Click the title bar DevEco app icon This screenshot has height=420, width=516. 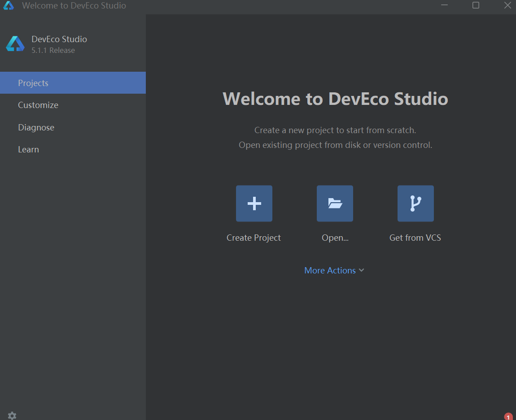pyautogui.click(x=9, y=5)
